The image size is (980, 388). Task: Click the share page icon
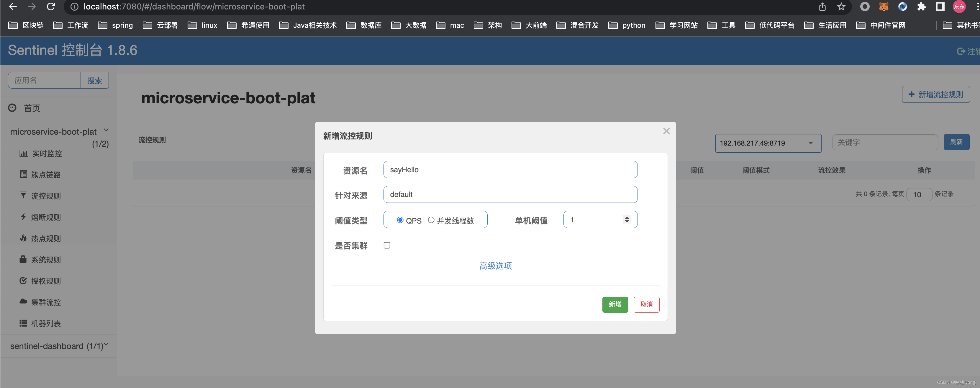coord(822,6)
